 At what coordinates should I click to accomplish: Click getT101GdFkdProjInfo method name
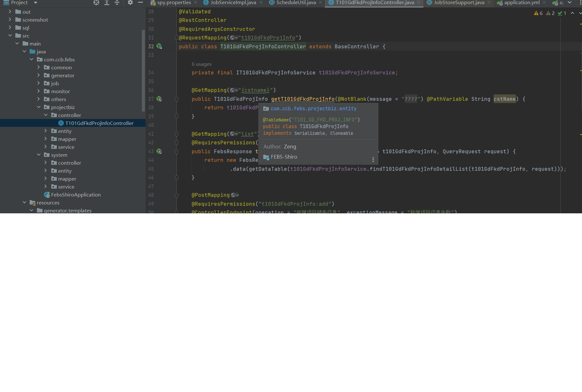[x=303, y=99]
